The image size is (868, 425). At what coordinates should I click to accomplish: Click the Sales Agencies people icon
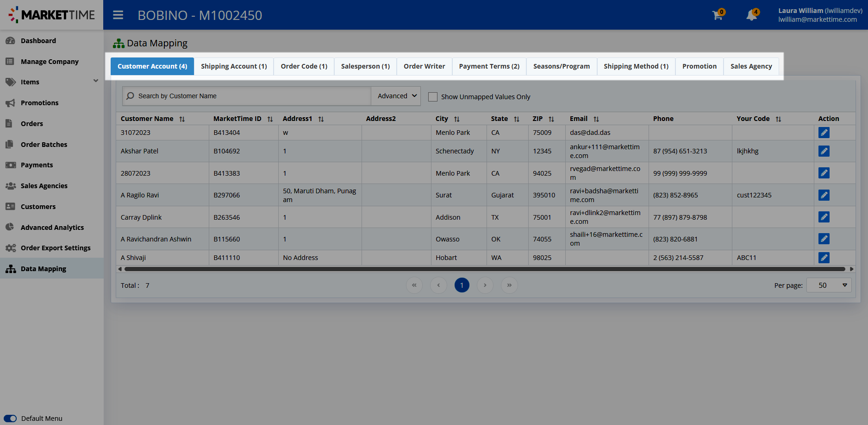pyautogui.click(x=11, y=186)
